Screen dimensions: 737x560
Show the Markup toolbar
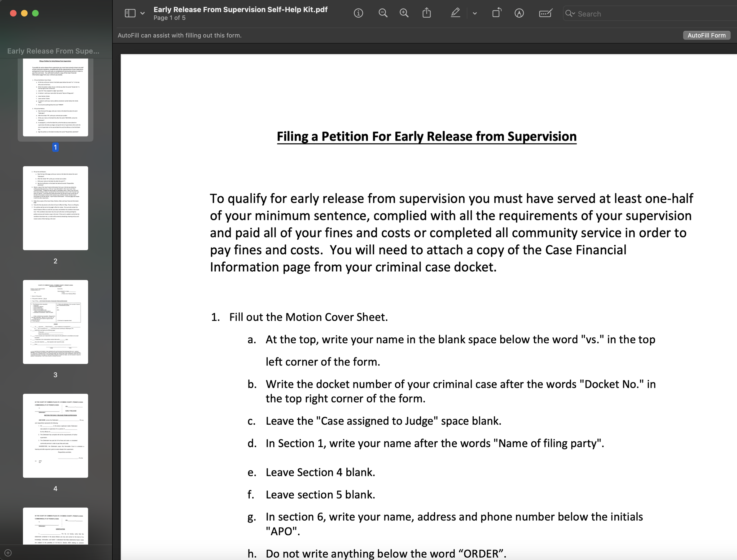click(519, 13)
